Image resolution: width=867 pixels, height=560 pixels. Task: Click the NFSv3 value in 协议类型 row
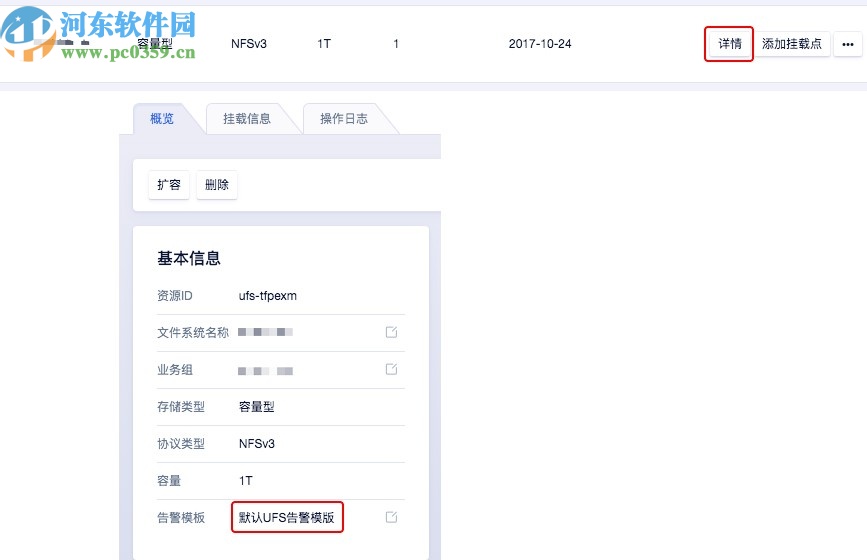(257, 444)
